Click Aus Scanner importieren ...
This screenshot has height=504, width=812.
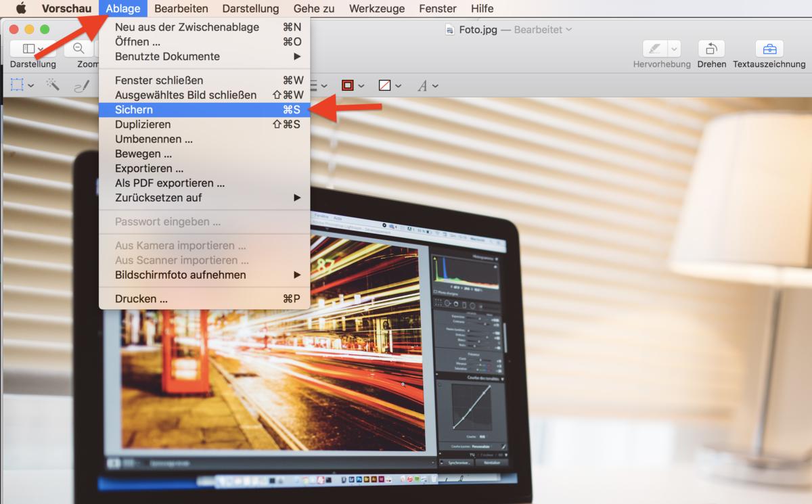pos(204,260)
